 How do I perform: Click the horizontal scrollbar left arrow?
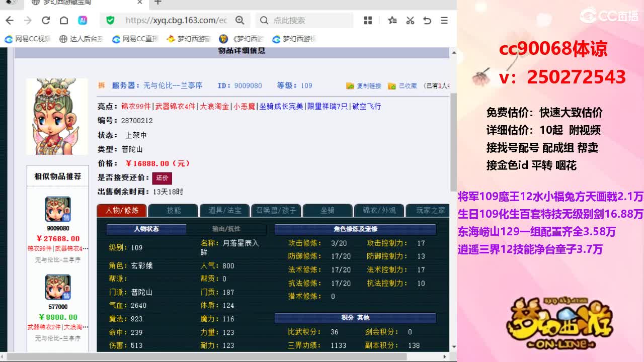pyautogui.click(x=3, y=356)
